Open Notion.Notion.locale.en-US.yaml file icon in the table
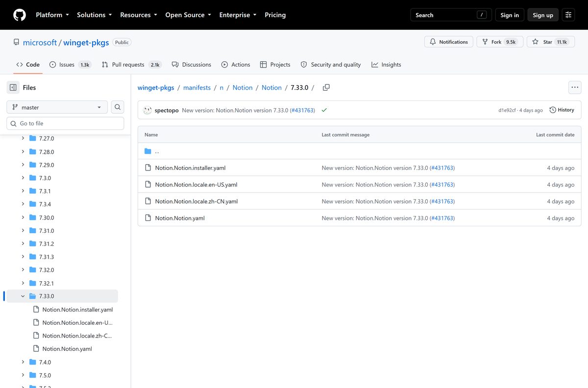The height and width of the screenshot is (388, 588). click(148, 185)
